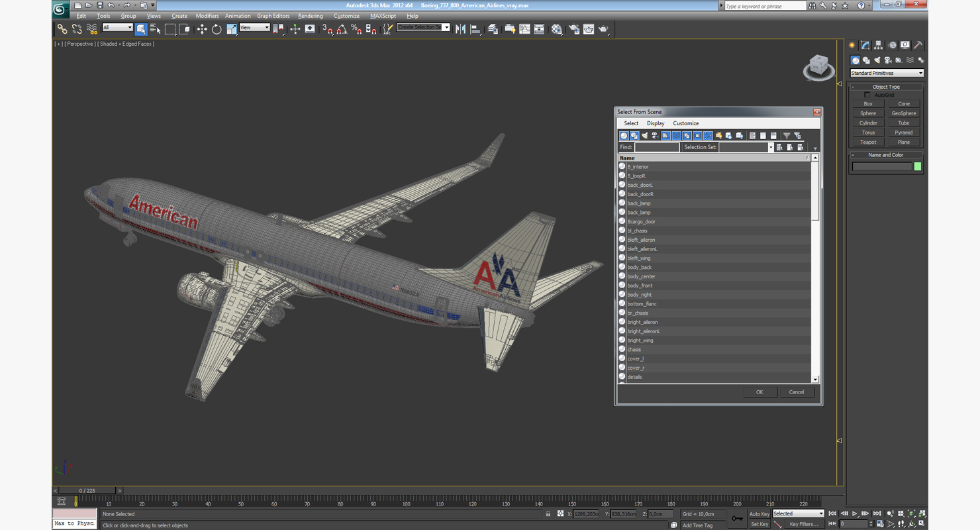Open the key mode 'Selected' dropdown

click(798, 513)
